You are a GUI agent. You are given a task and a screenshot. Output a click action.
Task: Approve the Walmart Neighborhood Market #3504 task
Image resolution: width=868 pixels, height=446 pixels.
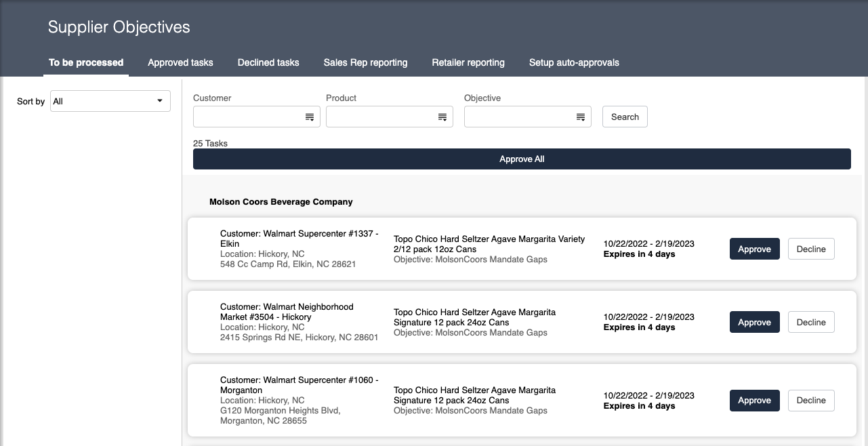(x=755, y=322)
